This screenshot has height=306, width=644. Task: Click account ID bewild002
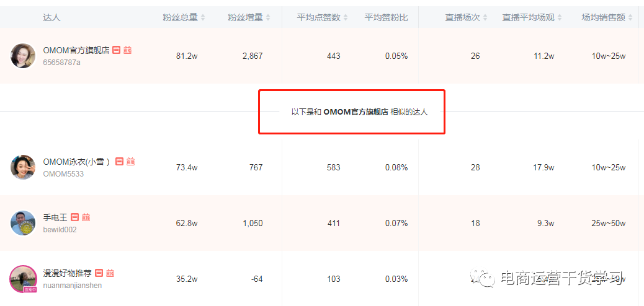60,230
